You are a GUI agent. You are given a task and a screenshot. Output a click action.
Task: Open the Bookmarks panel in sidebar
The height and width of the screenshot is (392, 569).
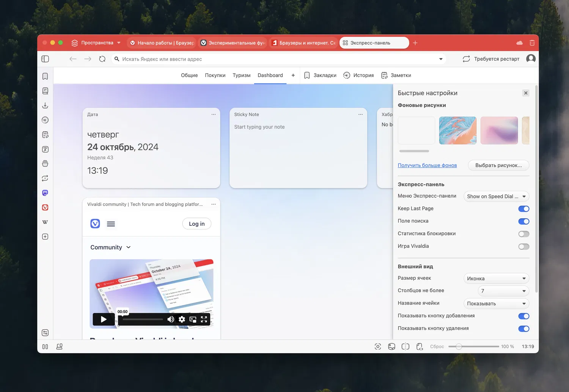[45, 76]
